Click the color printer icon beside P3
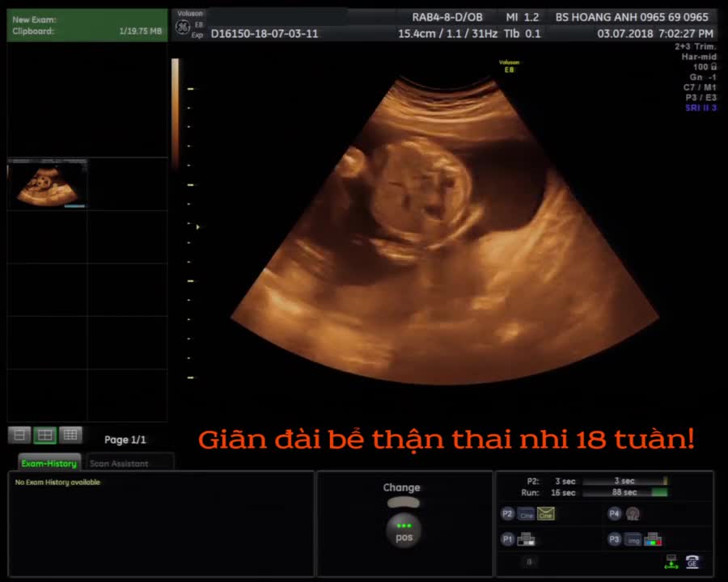 click(x=653, y=539)
